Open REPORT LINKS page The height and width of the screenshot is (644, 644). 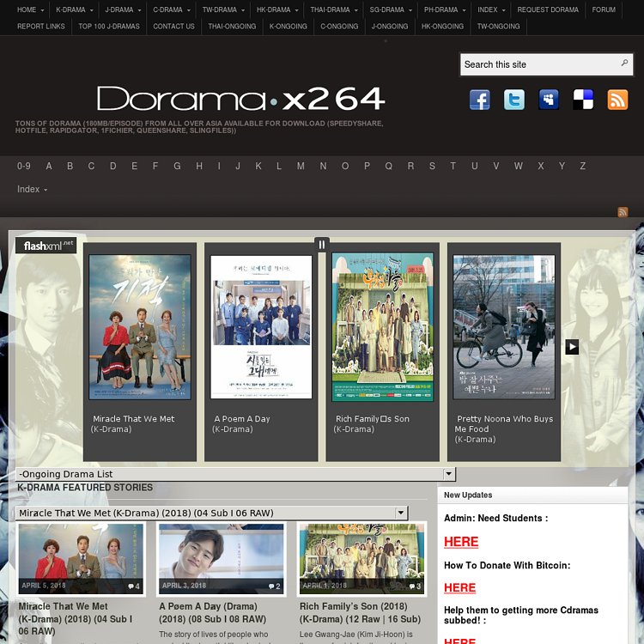pos(40,27)
